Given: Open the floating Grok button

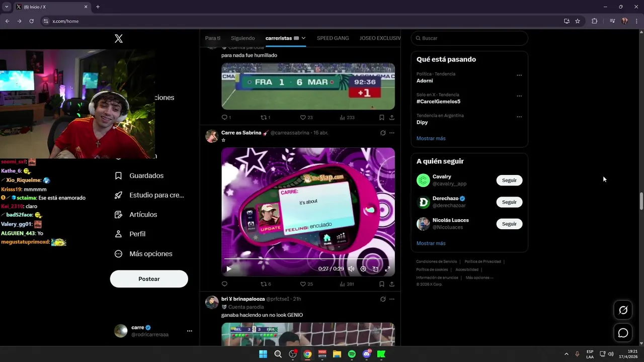Looking at the screenshot, I should click(623, 310).
